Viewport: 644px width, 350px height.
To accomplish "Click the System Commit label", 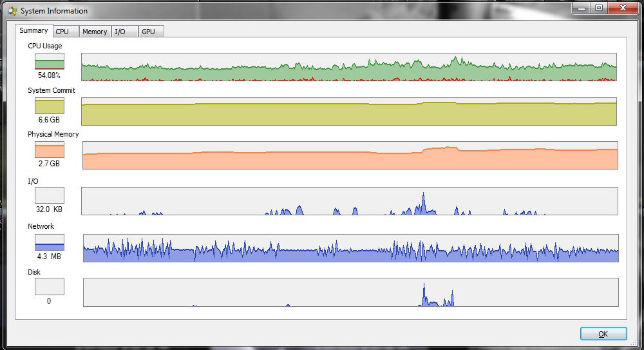I will click(x=52, y=90).
